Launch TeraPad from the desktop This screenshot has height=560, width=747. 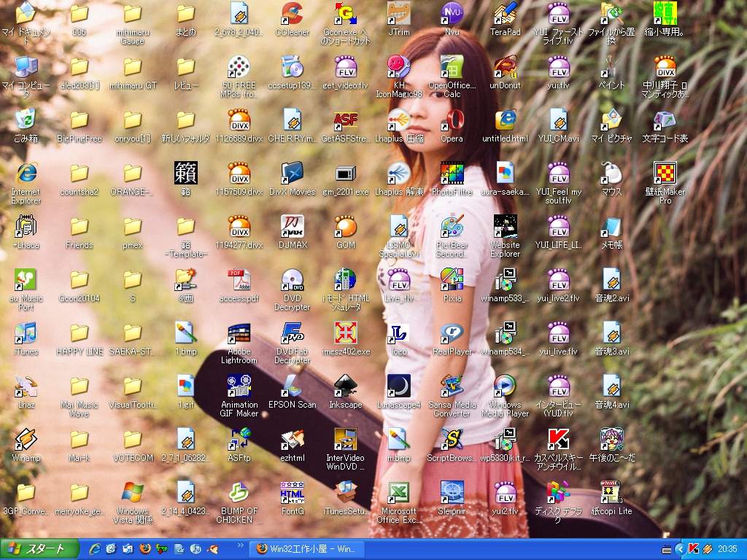coord(505,14)
